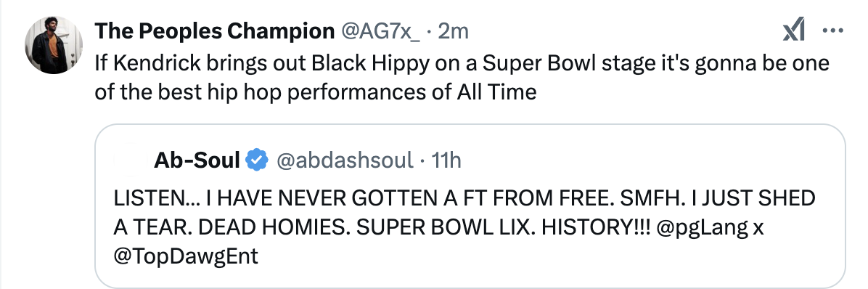The image size is (868, 289).
Task: Follow the @TopDawgEnt mention
Action: [186, 256]
